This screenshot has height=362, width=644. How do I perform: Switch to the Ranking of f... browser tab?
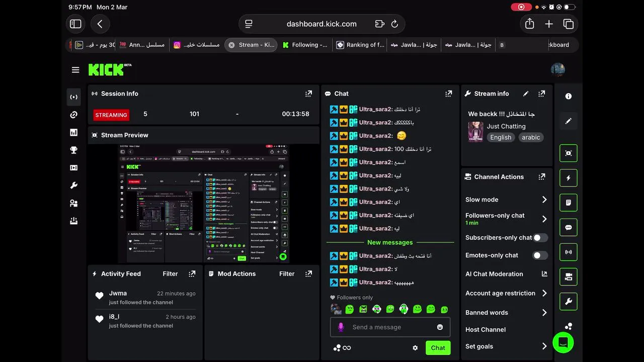tap(360, 45)
